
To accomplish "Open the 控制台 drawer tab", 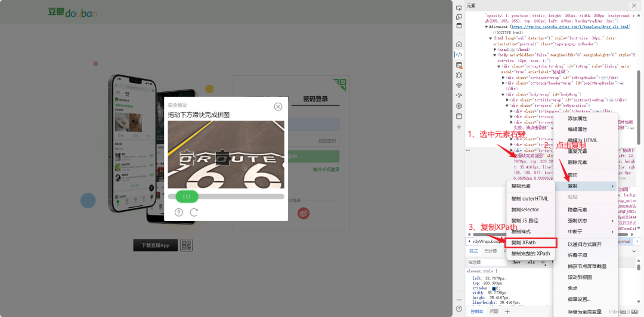I will click(477, 312).
